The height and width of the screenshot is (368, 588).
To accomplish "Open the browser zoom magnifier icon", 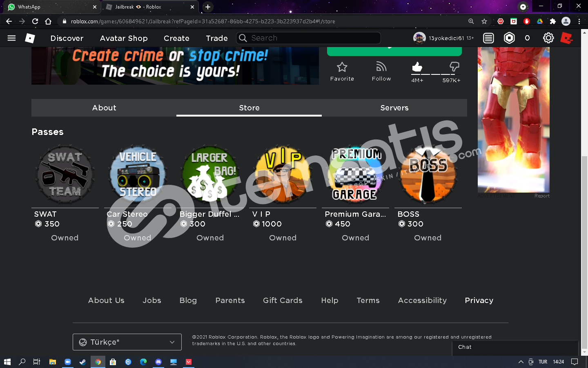I will (x=471, y=21).
